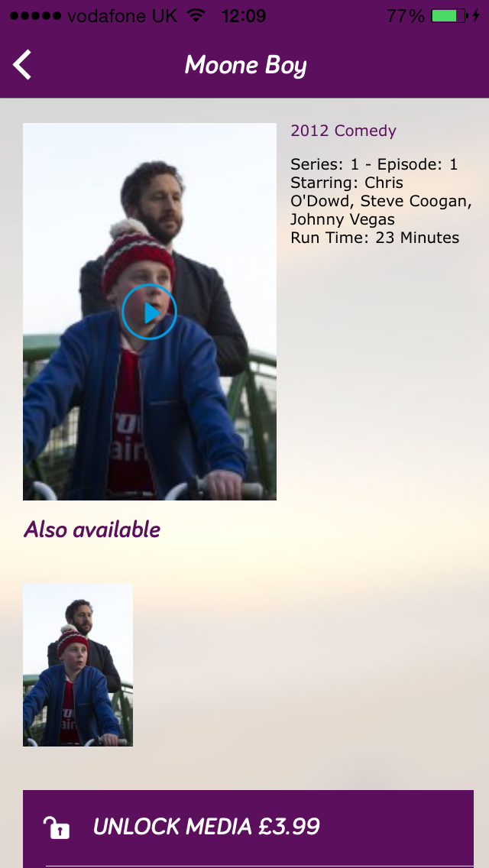The width and height of the screenshot is (489, 868).
Task: Tap the vodafone UK carrier label
Action: pos(122,15)
